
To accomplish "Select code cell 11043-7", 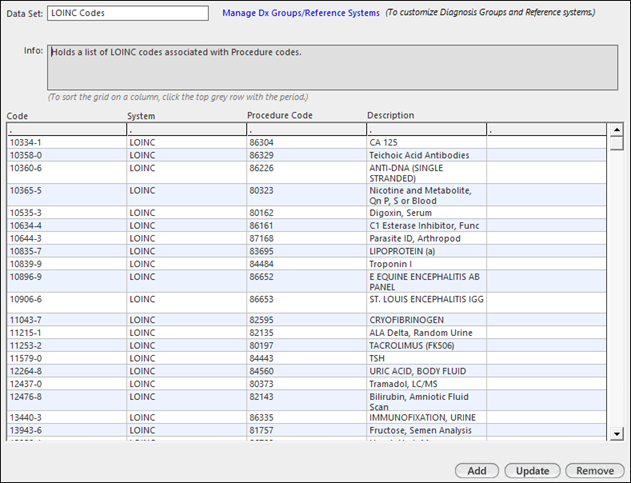I will coord(66,320).
